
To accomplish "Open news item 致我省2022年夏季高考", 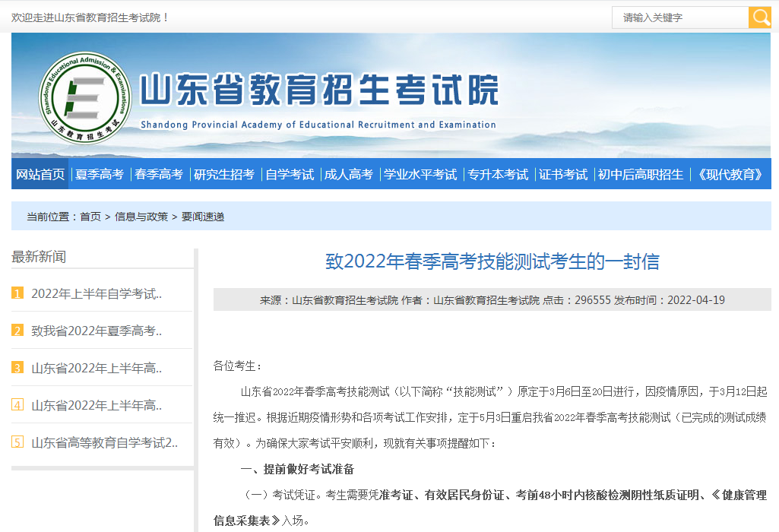I will [x=97, y=331].
